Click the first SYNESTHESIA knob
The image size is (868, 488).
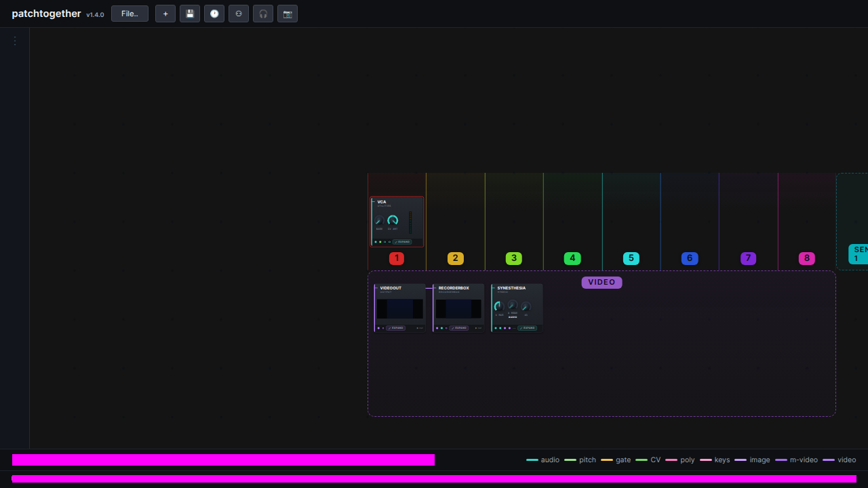499,306
